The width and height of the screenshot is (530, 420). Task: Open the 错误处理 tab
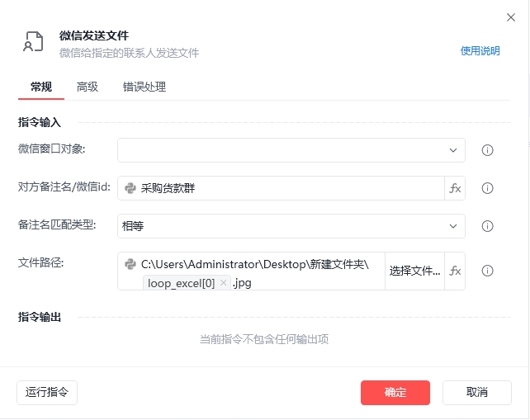(x=144, y=87)
